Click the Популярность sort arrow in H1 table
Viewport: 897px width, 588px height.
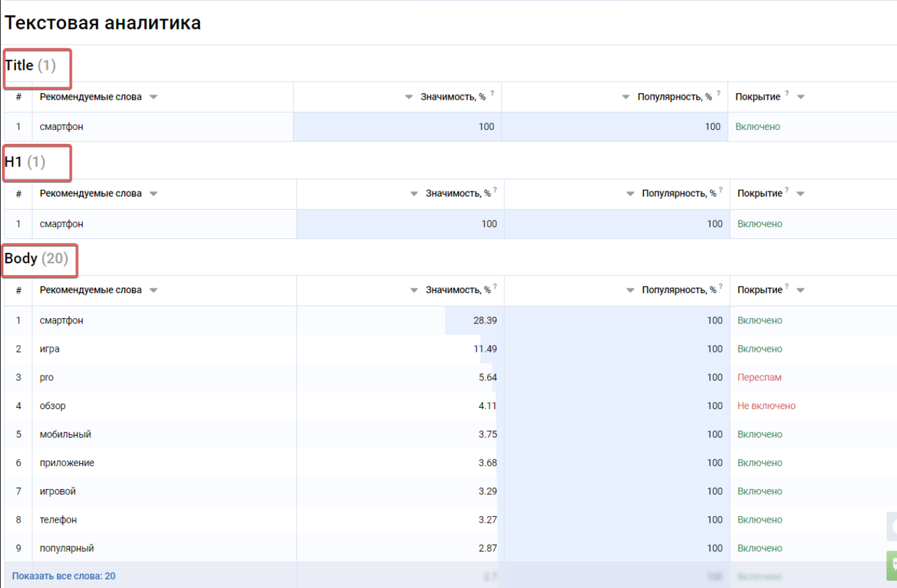[630, 194]
